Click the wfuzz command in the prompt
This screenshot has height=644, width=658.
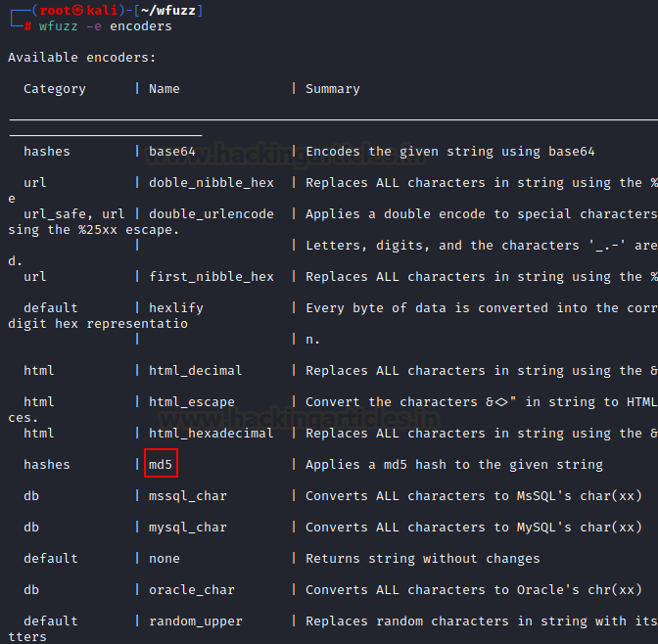(x=59, y=26)
